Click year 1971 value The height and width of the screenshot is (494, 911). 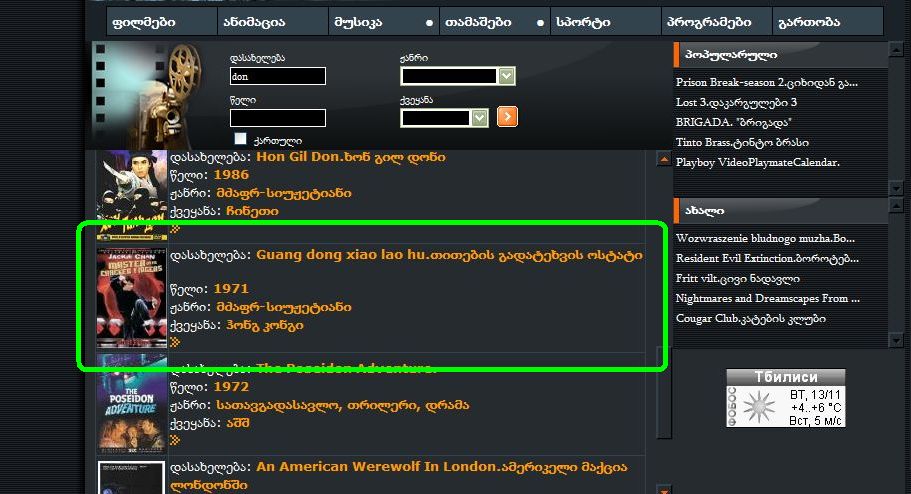pyautogui.click(x=231, y=289)
